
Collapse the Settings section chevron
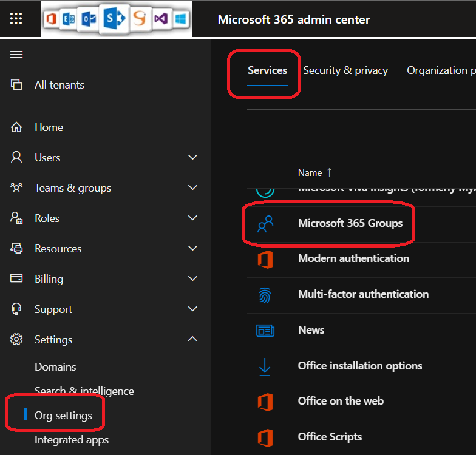click(192, 340)
